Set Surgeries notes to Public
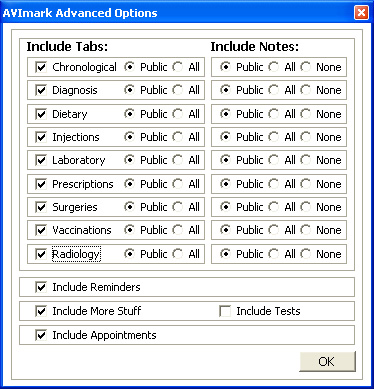 pos(225,207)
